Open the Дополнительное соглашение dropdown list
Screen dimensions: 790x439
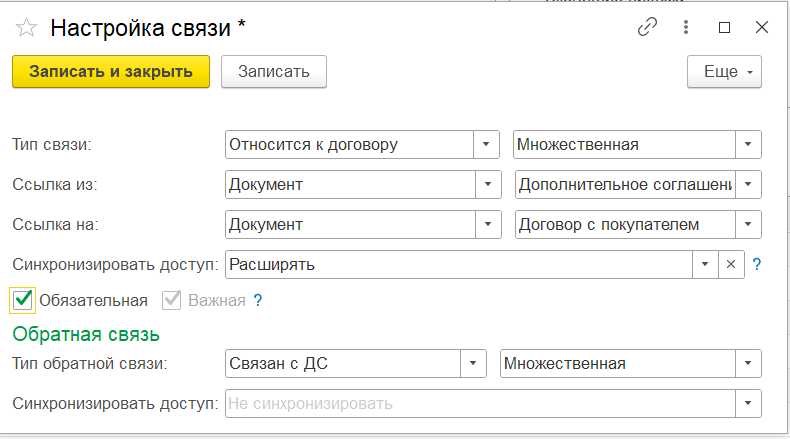749,184
